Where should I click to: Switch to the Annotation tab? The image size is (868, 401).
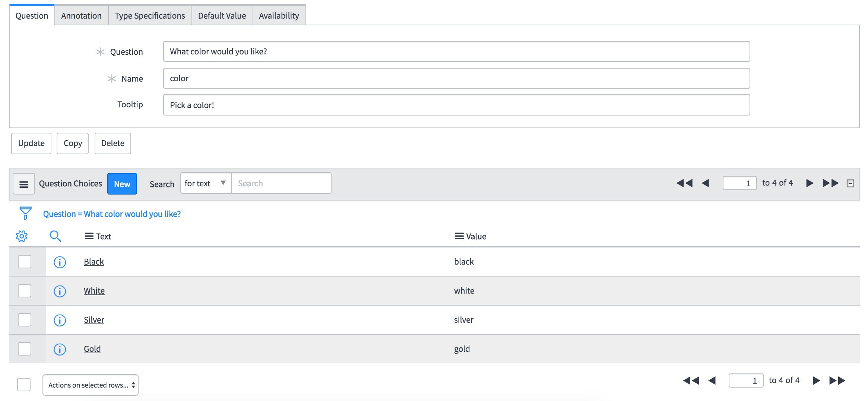point(81,15)
